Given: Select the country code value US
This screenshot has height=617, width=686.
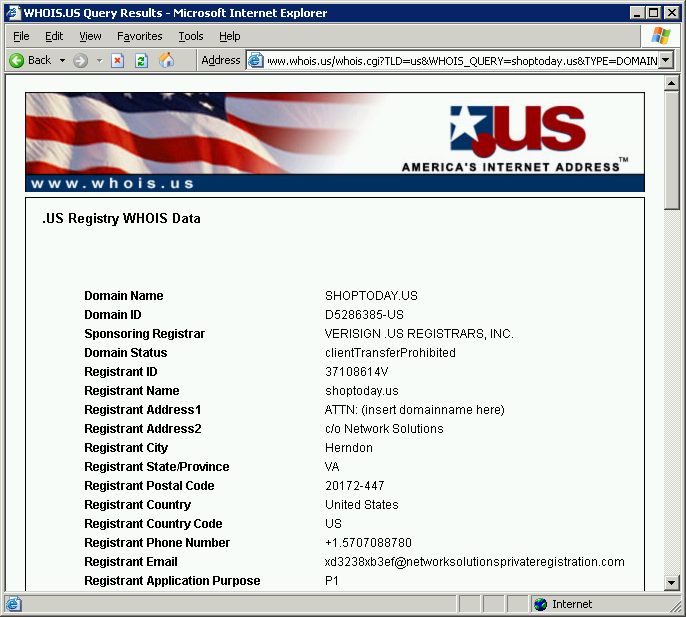Looking at the screenshot, I should pyautogui.click(x=333, y=524).
